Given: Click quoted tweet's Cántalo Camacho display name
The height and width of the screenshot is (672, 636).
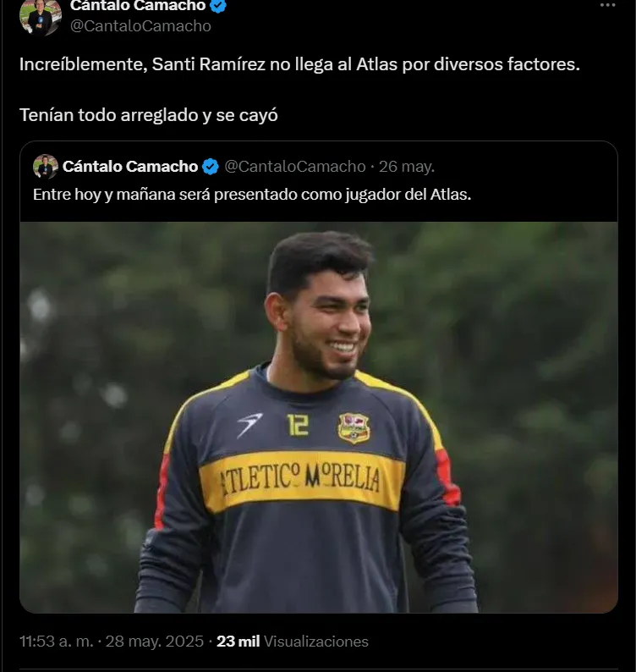Looking at the screenshot, I should coord(130,166).
